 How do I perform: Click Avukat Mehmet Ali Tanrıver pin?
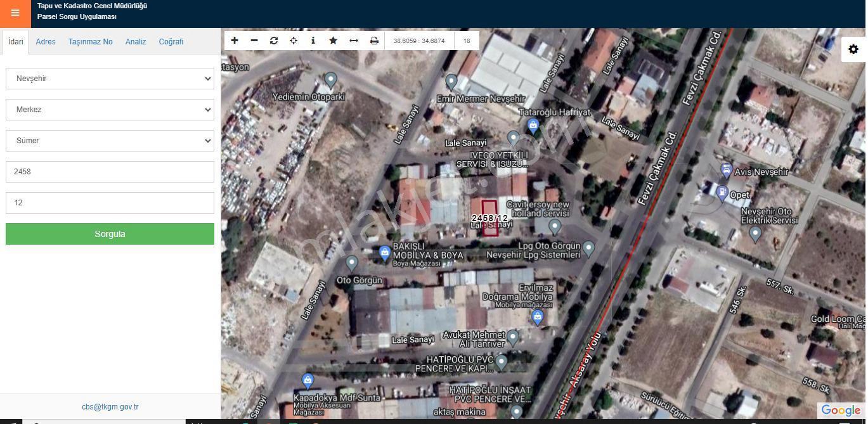(513, 337)
